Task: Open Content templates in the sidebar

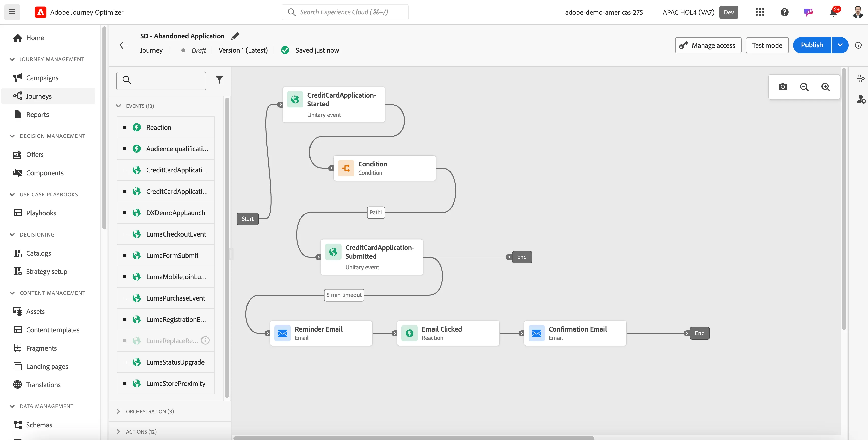Action: point(53,330)
